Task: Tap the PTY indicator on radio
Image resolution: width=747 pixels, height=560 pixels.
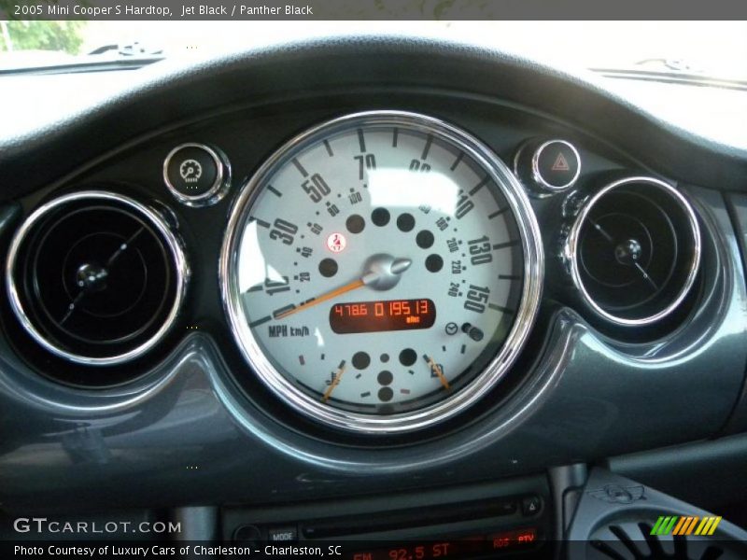Action: 526,539
